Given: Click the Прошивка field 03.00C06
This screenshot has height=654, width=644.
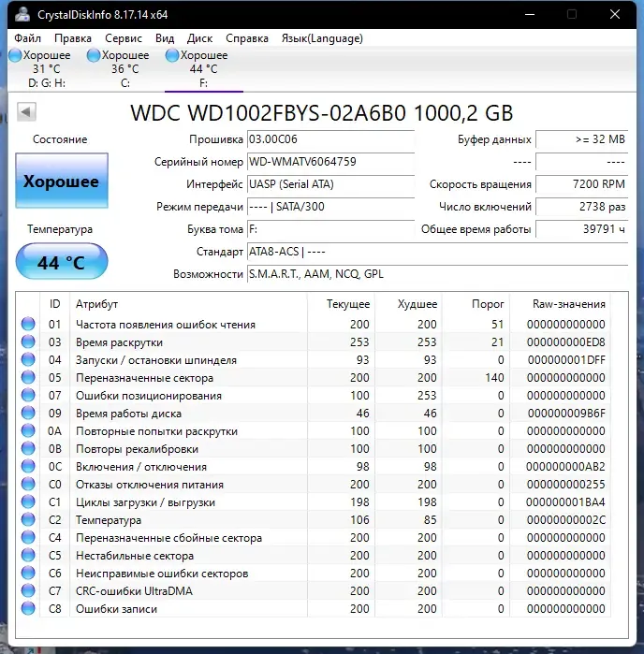Looking at the screenshot, I should [x=330, y=139].
